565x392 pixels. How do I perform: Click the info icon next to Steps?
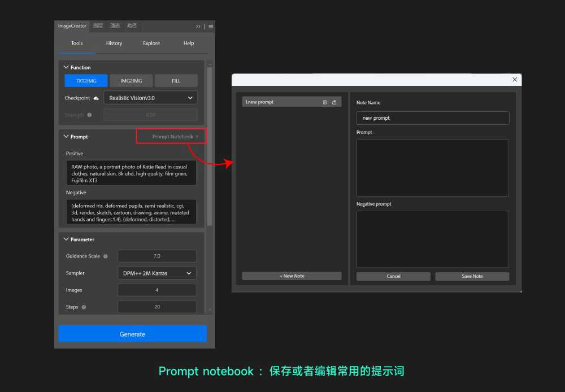point(84,307)
